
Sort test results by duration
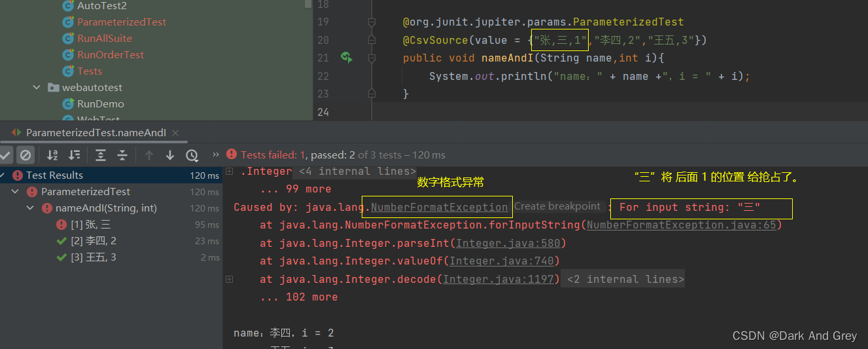tap(75, 155)
